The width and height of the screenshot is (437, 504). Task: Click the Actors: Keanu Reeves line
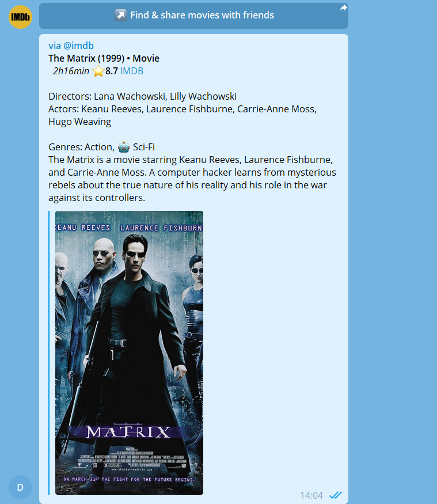coord(183,115)
